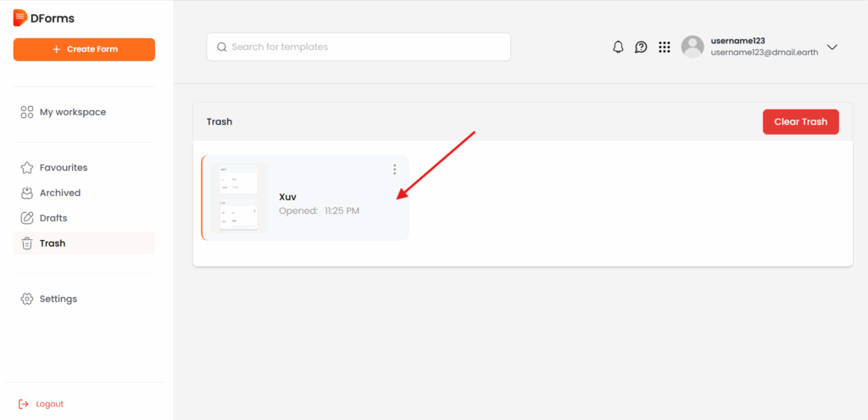This screenshot has height=420, width=868.
Task: Expand the account dropdown chevron
Action: pos(832,48)
